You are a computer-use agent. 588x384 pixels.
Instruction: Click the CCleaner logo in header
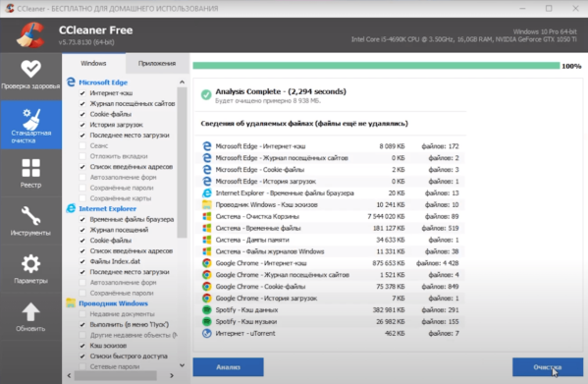click(30, 35)
